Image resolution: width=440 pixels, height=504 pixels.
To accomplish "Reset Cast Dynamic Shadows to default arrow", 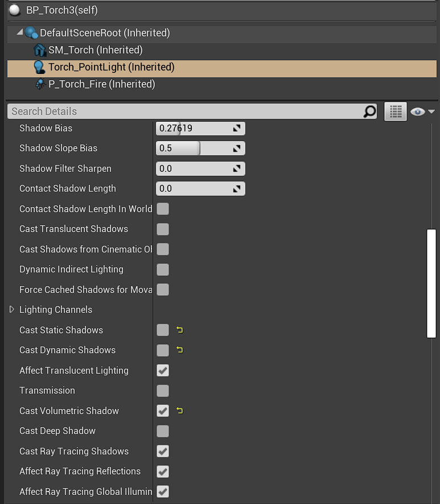I will (x=180, y=350).
